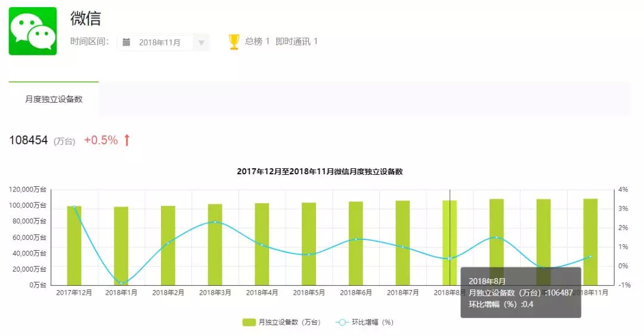The width and height of the screenshot is (644, 336).
Task: Click the 4% right axis label
Action: coord(623,190)
